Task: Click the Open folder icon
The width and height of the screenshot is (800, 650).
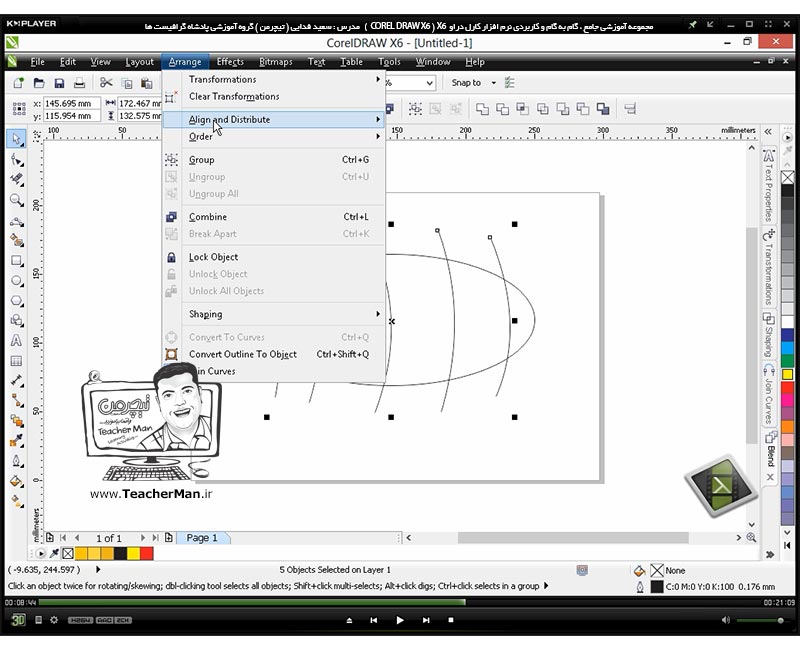Action: 39,83
